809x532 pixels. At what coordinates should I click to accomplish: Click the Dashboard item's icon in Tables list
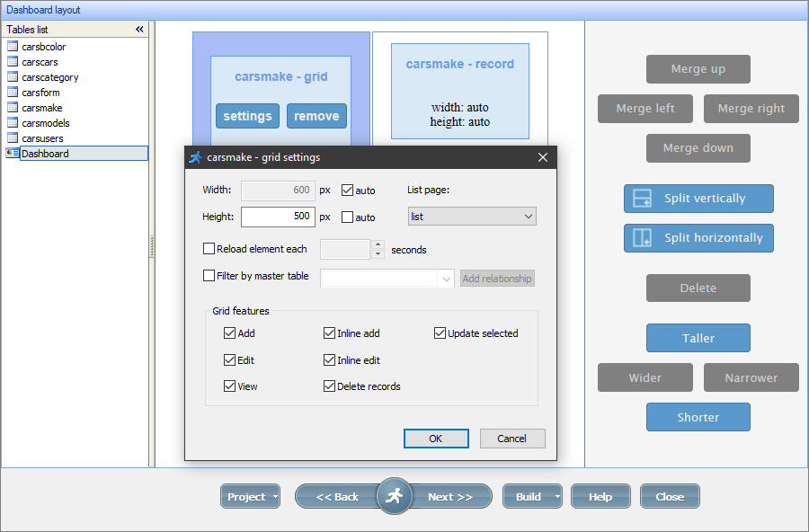(x=13, y=153)
